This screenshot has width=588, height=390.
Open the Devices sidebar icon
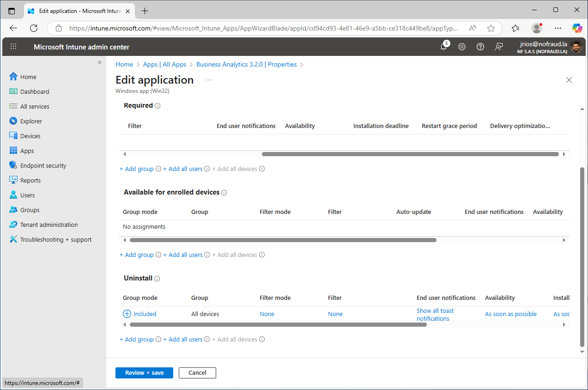pos(13,136)
